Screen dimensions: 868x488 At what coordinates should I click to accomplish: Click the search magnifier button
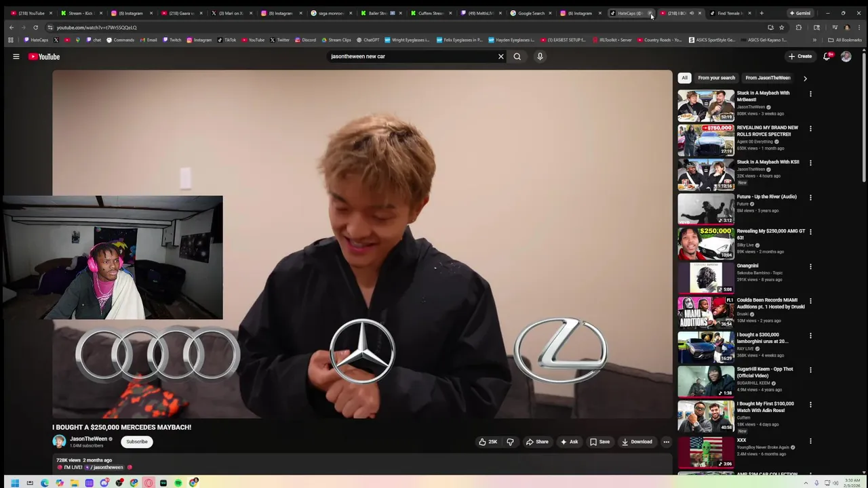[517, 56]
